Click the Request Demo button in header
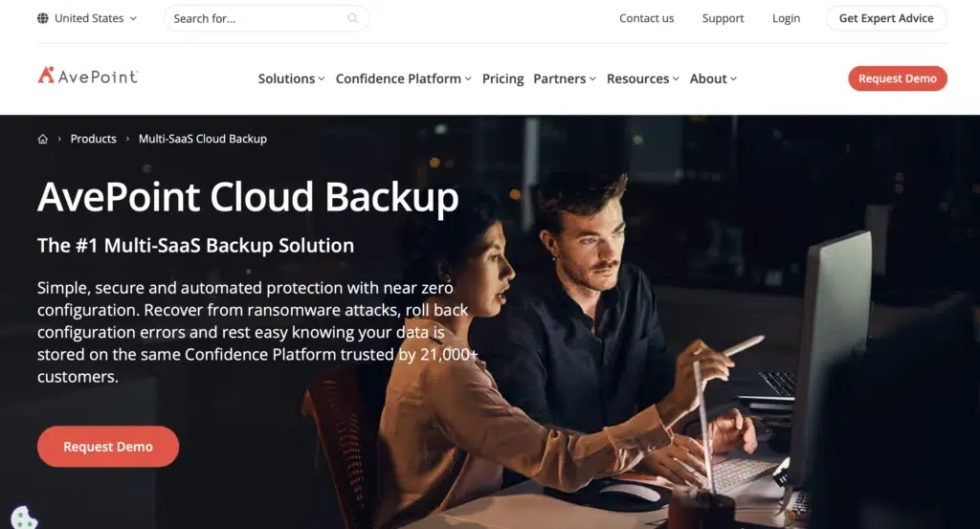 [x=897, y=78]
